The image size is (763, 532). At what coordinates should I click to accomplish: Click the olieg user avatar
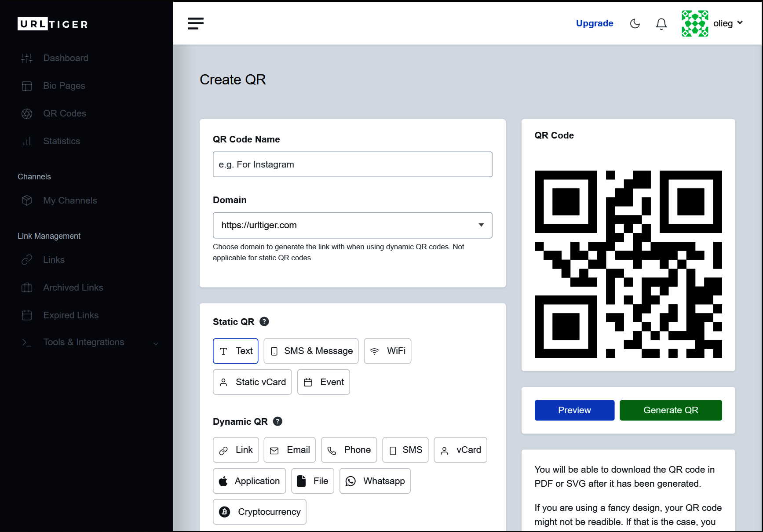(695, 23)
